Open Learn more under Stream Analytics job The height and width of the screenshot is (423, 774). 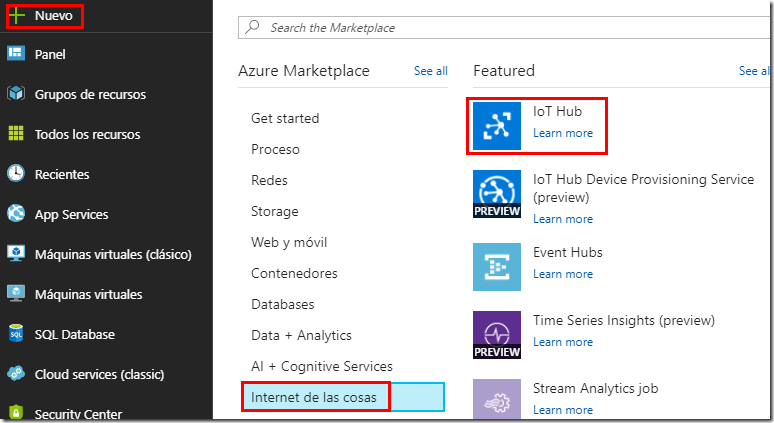563,410
